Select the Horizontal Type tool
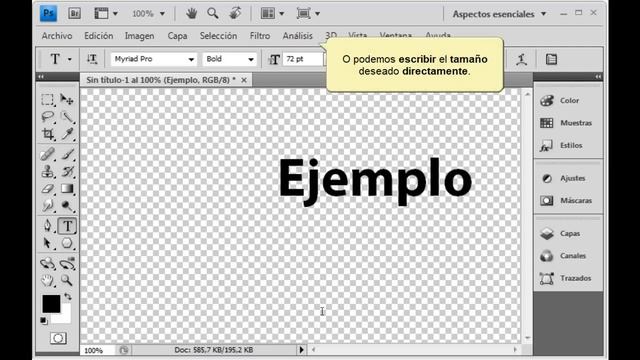 [x=67, y=226]
